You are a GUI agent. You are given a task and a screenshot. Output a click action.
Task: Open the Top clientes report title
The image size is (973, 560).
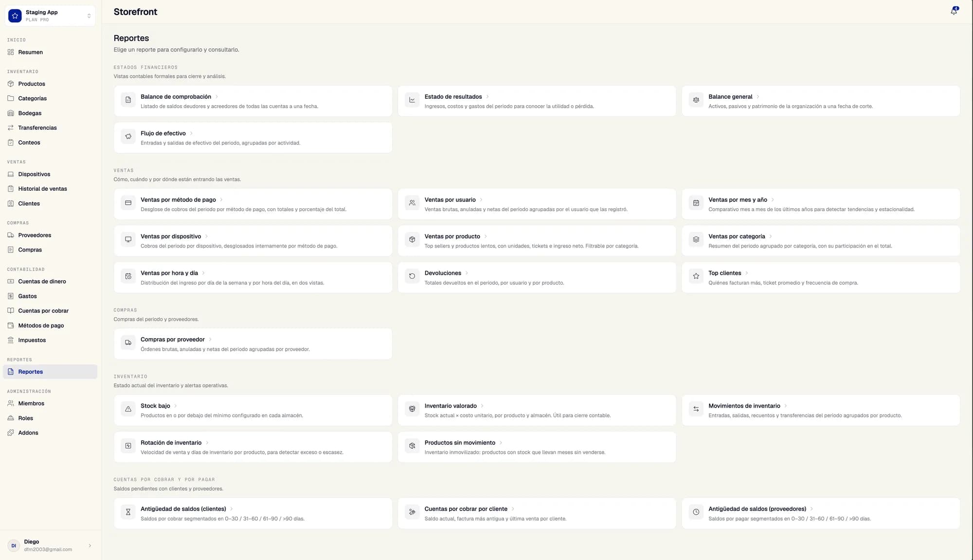click(724, 273)
